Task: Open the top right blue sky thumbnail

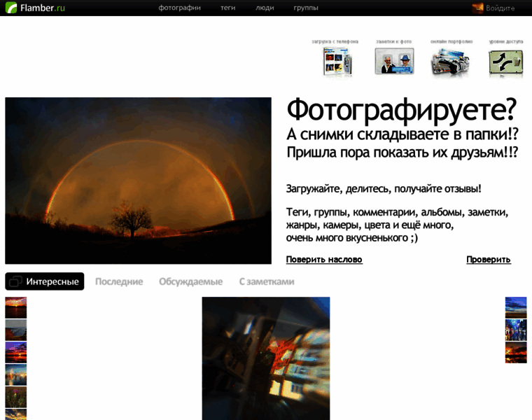Action: (516, 307)
